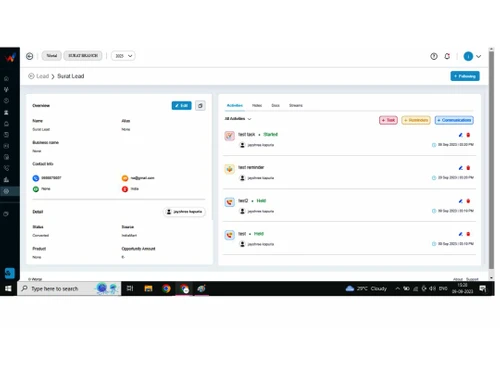Viewport: 500px width, 375px height.
Task: Switch to the Streams tab
Action: pyautogui.click(x=296, y=105)
